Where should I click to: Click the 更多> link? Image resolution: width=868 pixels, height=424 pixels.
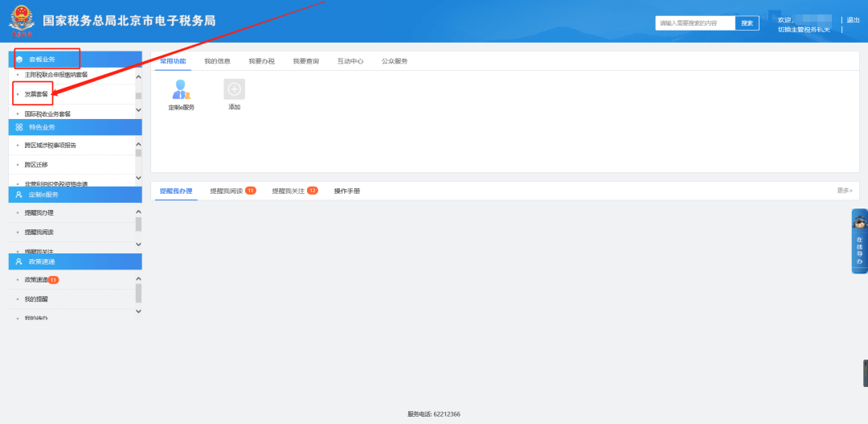pyautogui.click(x=845, y=190)
